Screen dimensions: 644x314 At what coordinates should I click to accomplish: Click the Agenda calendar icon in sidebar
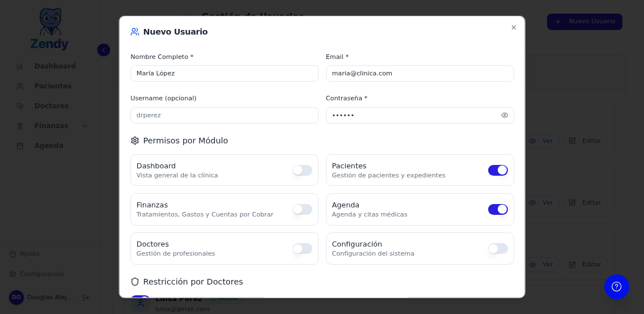click(x=20, y=146)
